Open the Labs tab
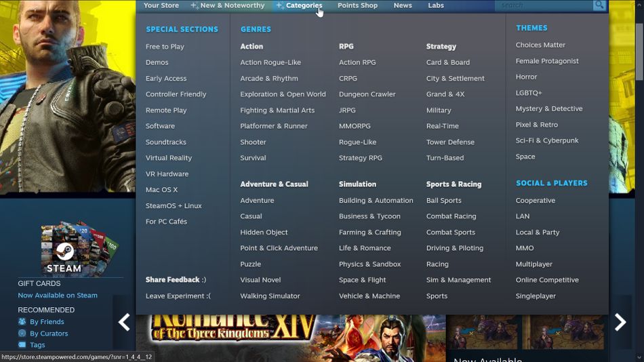 click(x=436, y=5)
